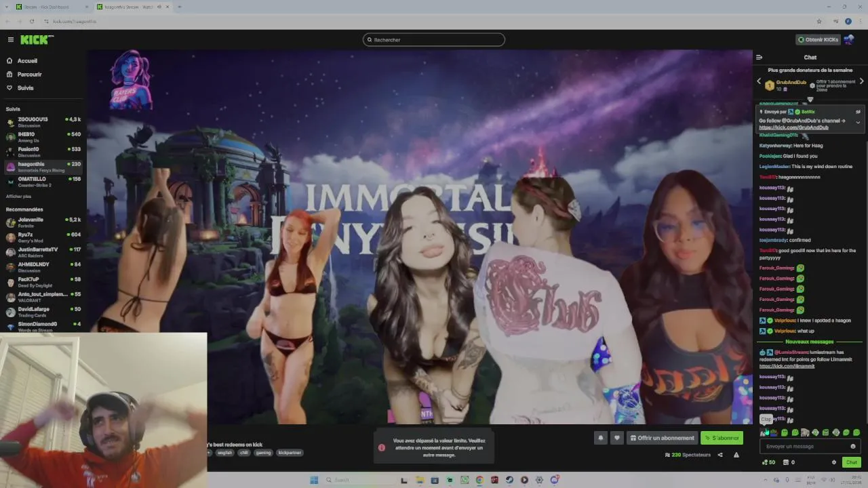Report the stream with the warning triangle icon
Viewport: 868px width, 488px height.
click(736, 455)
